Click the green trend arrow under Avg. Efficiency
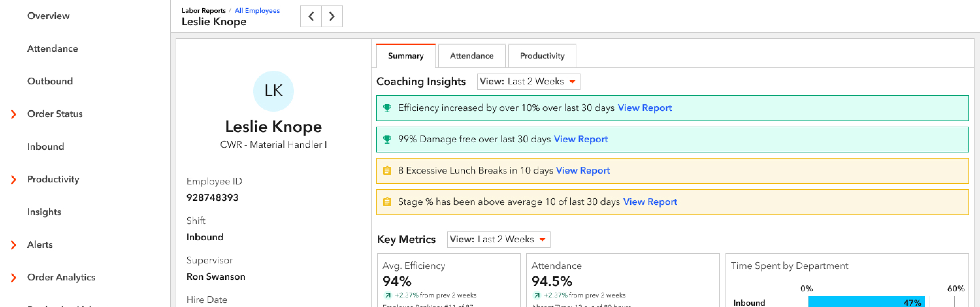The height and width of the screenshot is (307, 980). pos(387,295)
